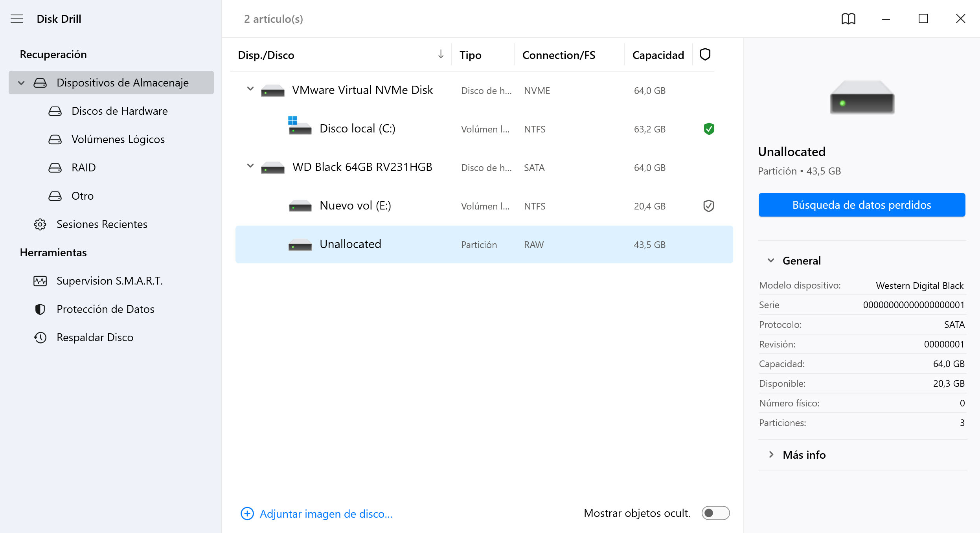Collapse the General section

click(x=771, y=260)
